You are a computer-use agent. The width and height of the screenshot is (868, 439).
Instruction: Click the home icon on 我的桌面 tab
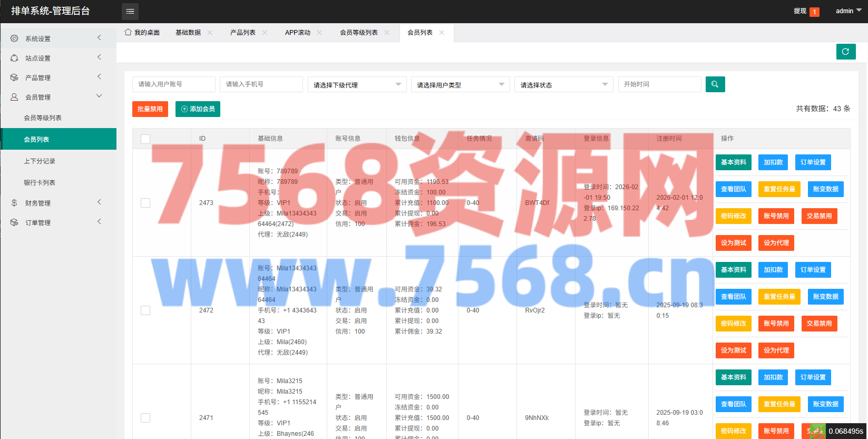[x=128, y=32]
